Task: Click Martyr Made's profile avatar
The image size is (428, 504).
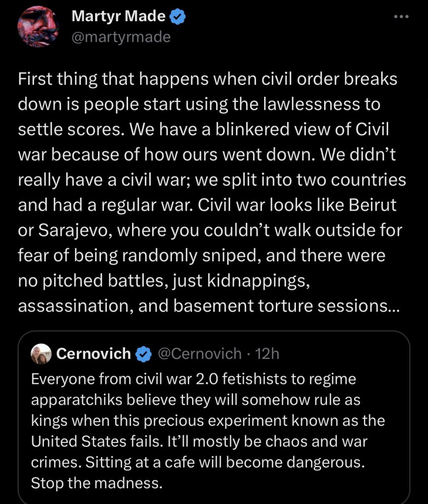Action: (38, 27)
